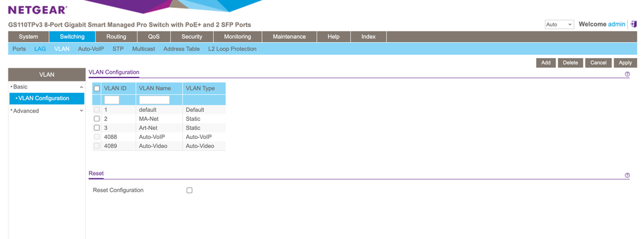This screenshot has height=239, width=644.
Task: Select VLAN Configuration in sidebar
Action: [x=47, y=98]
